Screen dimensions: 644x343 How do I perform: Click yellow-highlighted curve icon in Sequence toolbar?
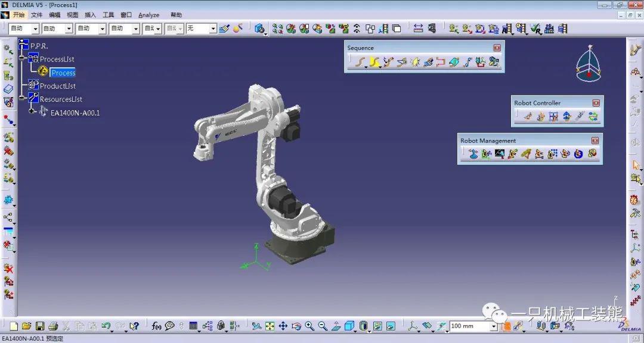(x=374, y=62)
